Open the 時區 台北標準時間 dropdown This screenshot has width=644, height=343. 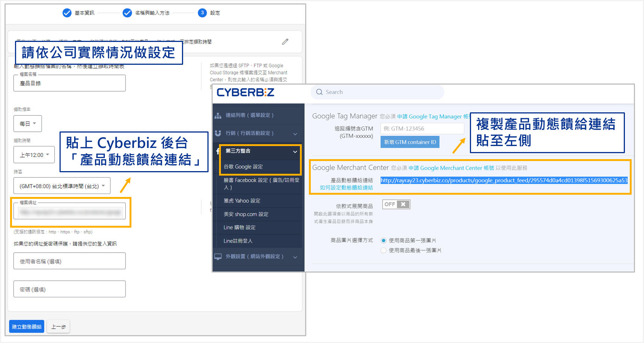(x=62, y=186)
